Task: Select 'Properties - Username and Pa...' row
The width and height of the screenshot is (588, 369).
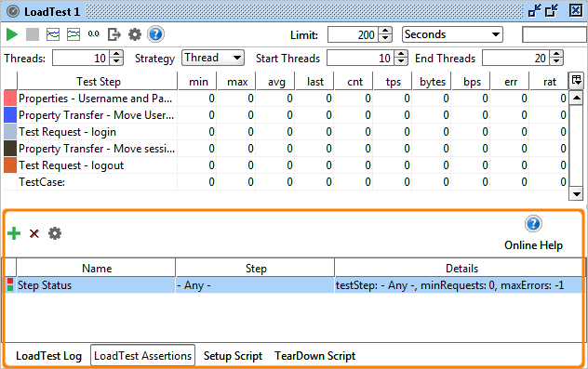Action: point(286,99)
